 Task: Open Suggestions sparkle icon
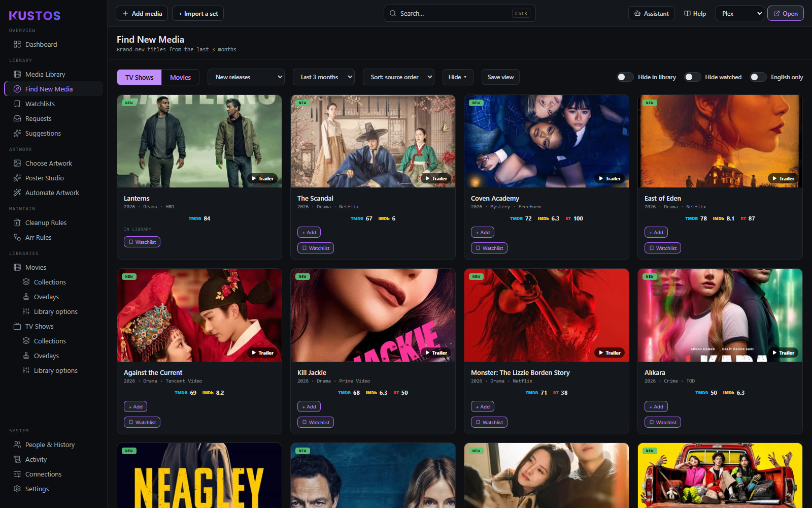click(x=17, y=133)
